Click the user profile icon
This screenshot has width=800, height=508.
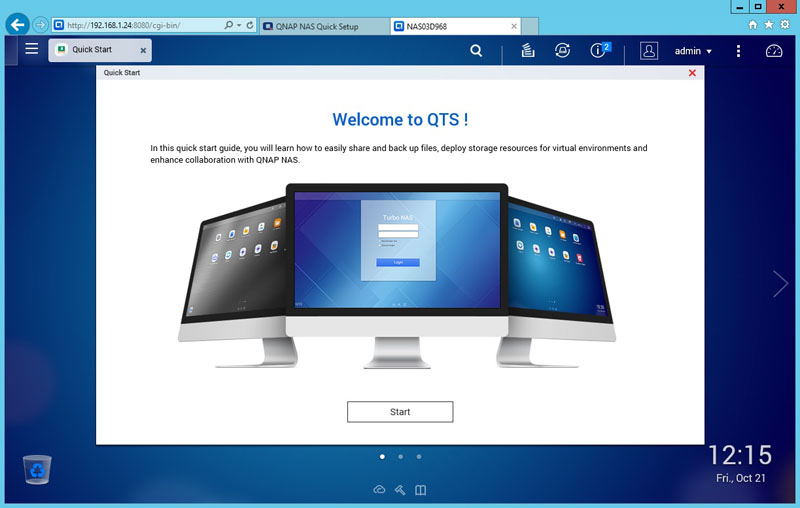point(648,51)
